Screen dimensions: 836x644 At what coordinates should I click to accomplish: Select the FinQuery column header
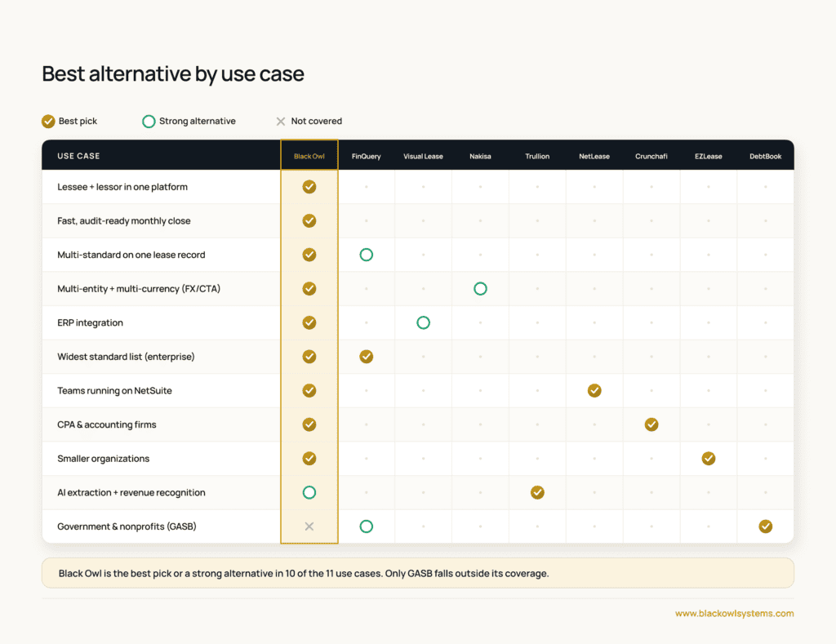(367, 156)
